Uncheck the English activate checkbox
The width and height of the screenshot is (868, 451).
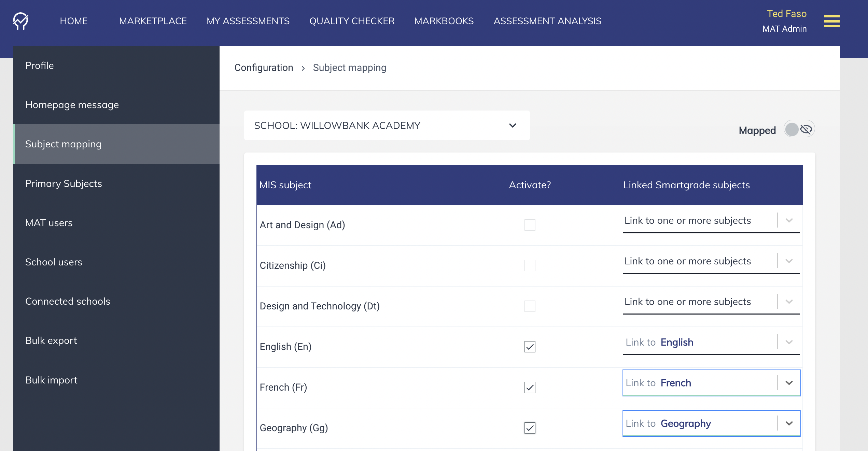[x=530, y=347]
